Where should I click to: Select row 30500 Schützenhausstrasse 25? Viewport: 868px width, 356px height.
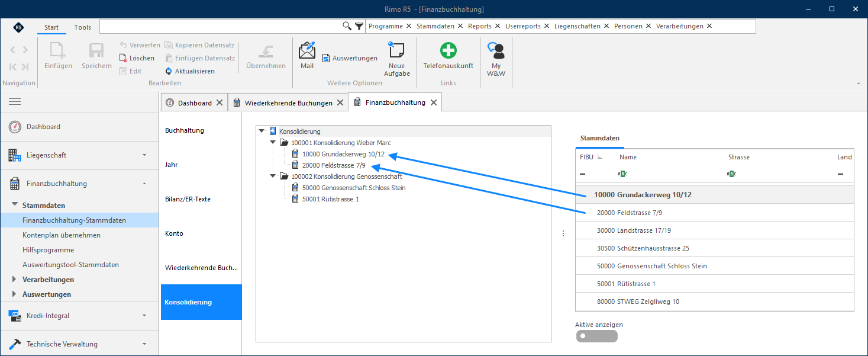(x=714, y=248)
